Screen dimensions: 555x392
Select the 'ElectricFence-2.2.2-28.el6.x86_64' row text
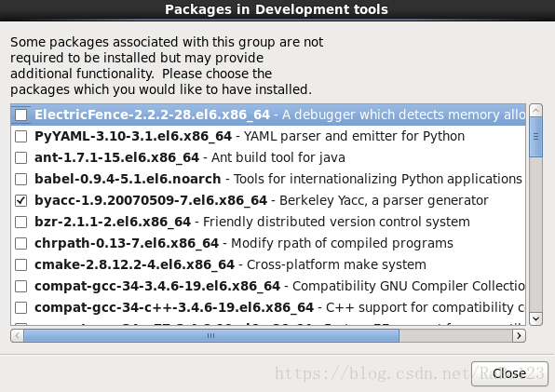pyautogui.click(x=152, y=115)
